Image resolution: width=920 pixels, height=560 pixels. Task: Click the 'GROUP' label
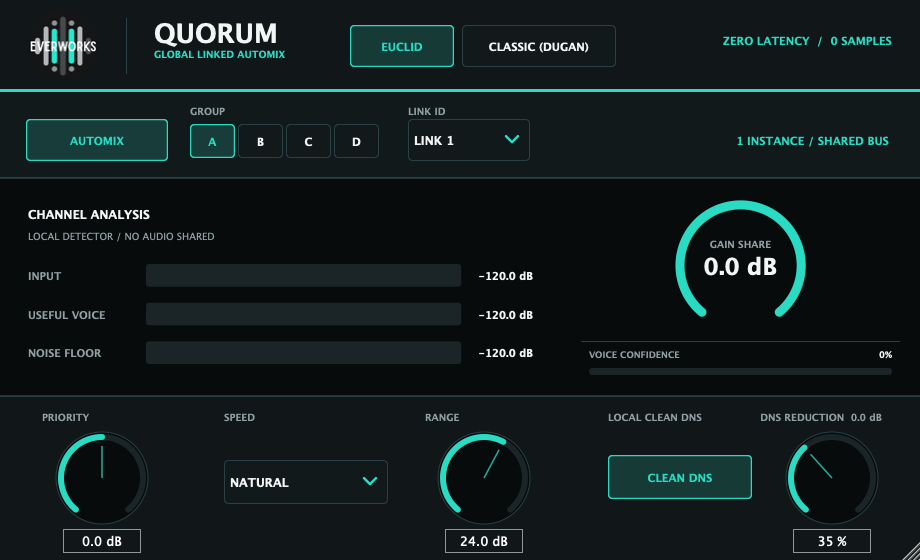[x=208, y=112]
